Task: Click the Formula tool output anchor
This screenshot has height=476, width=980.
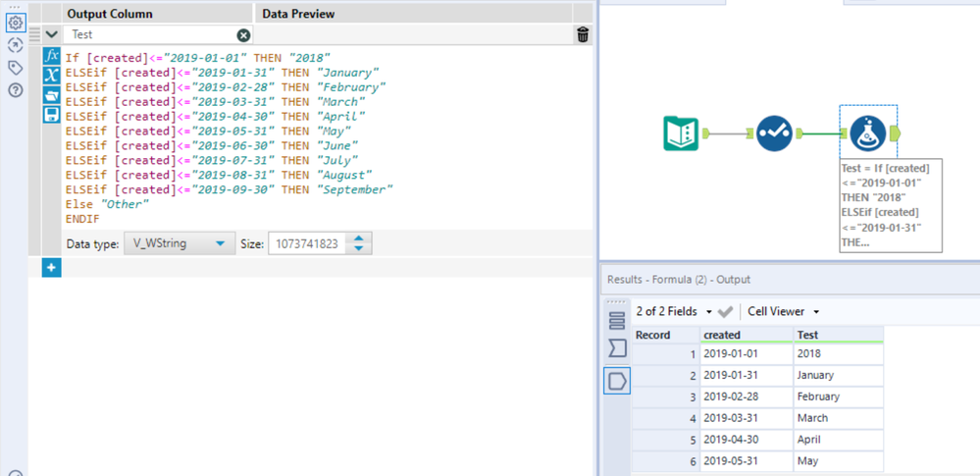Action: point(894,133)
